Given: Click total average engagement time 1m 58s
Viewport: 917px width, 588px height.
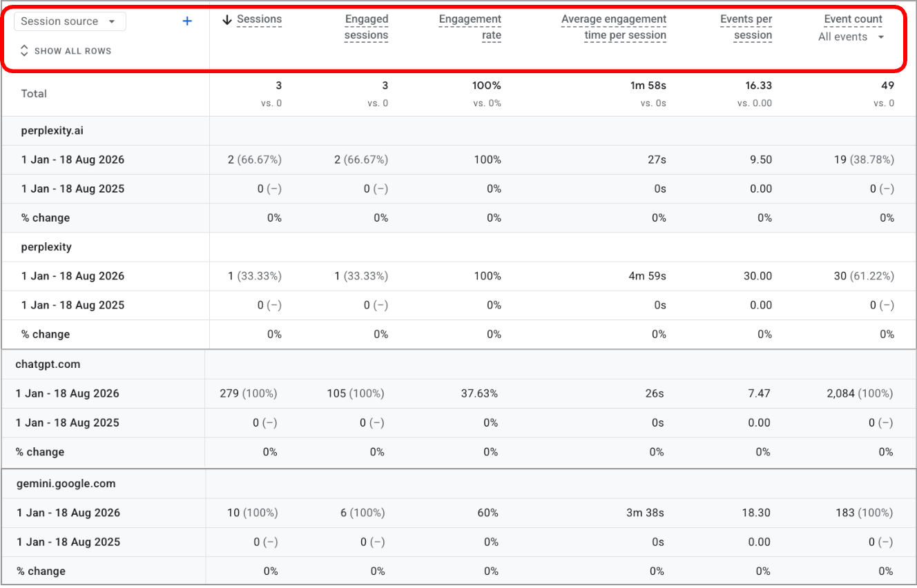Looking at the screenshot, I should [647, 86].
